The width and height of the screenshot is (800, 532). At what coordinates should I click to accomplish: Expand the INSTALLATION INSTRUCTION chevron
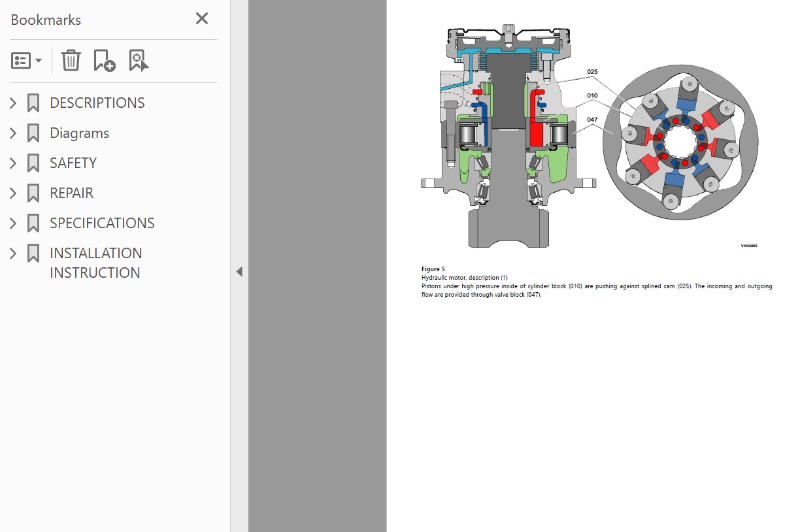pyautogui.click(x=13, y=253)
